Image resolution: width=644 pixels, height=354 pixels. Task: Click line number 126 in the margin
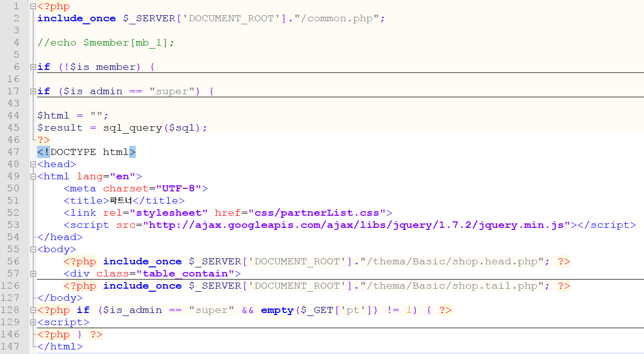click(x=11, y=286)
